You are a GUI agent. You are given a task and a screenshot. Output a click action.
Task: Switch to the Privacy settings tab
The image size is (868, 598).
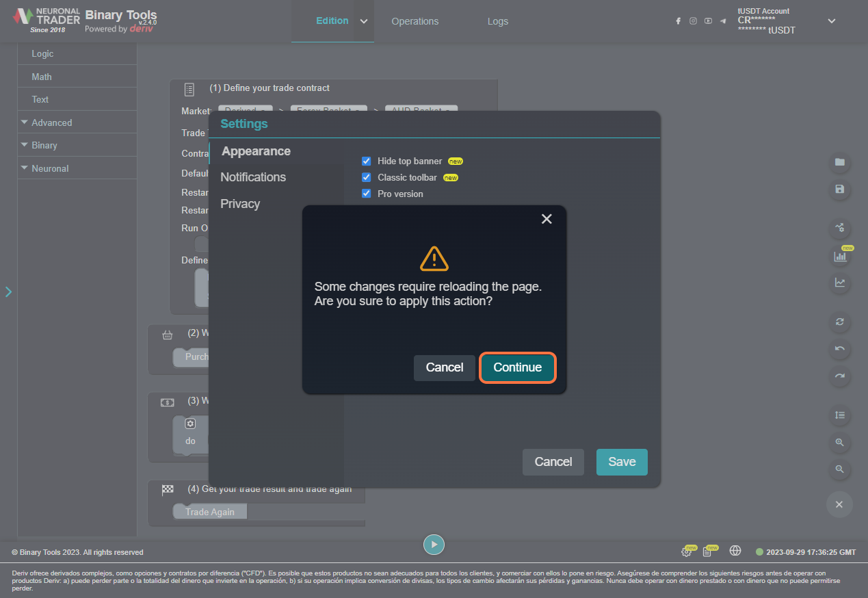240,204
